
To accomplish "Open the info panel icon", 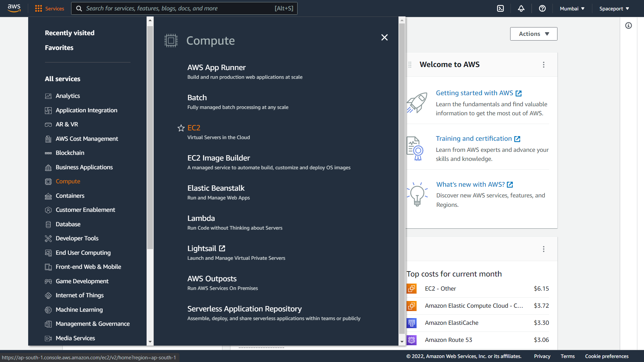I will [x=629, y=25].
